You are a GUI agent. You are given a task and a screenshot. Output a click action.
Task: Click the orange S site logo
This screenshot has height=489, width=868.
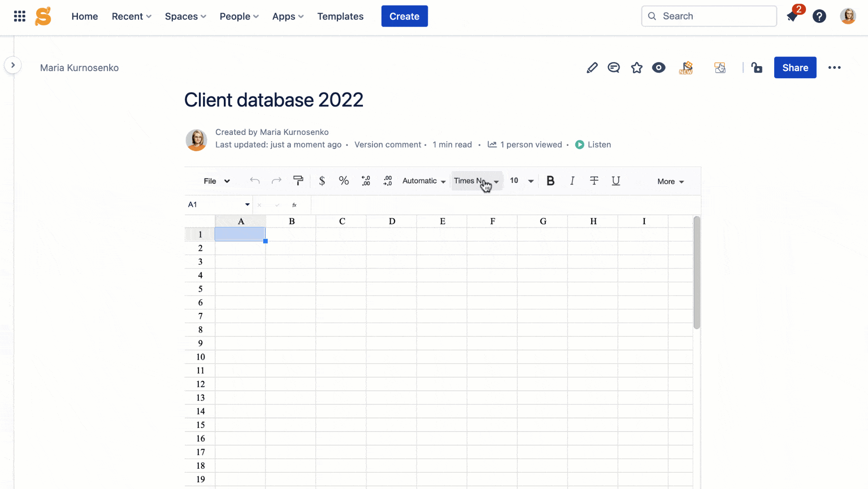point(43,16)
